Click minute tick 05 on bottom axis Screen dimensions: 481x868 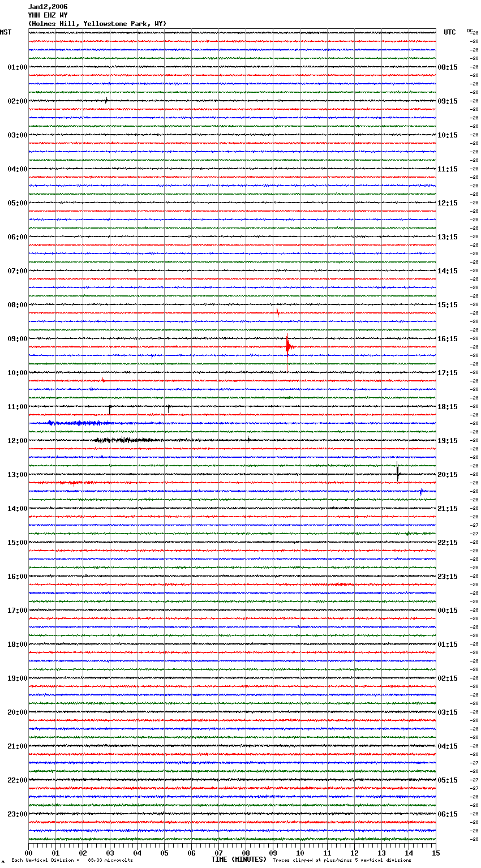[x=164, y=853]
